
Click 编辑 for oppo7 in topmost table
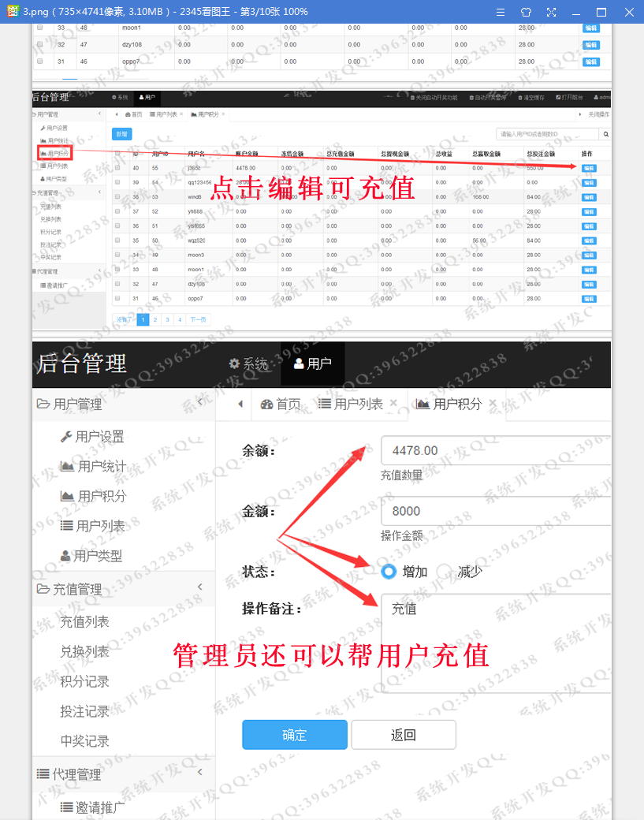click(x=590, y=61)
